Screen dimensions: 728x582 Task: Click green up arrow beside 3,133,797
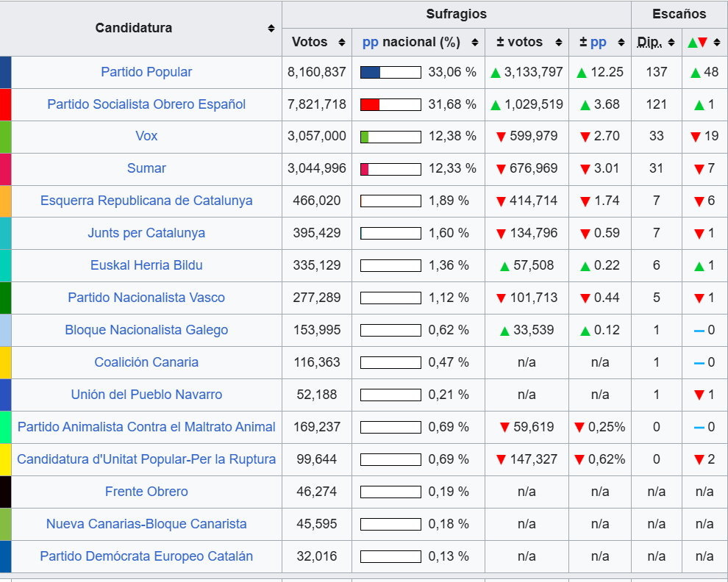(496, 73)
